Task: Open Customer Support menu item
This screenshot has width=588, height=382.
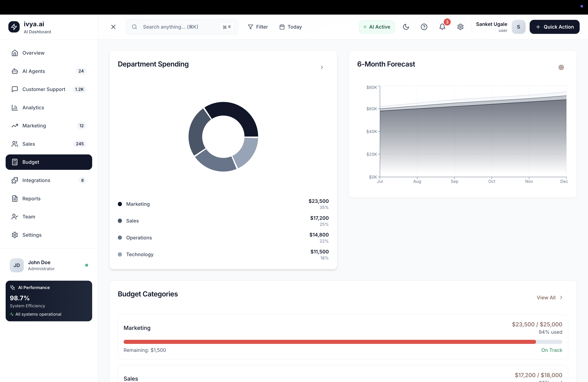Action: tap(44, 89)
